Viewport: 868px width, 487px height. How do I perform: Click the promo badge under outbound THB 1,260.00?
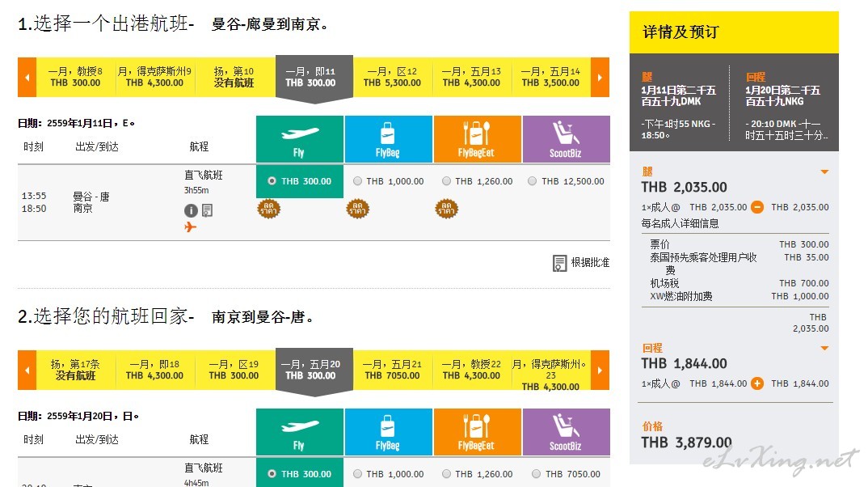point(447,209)
